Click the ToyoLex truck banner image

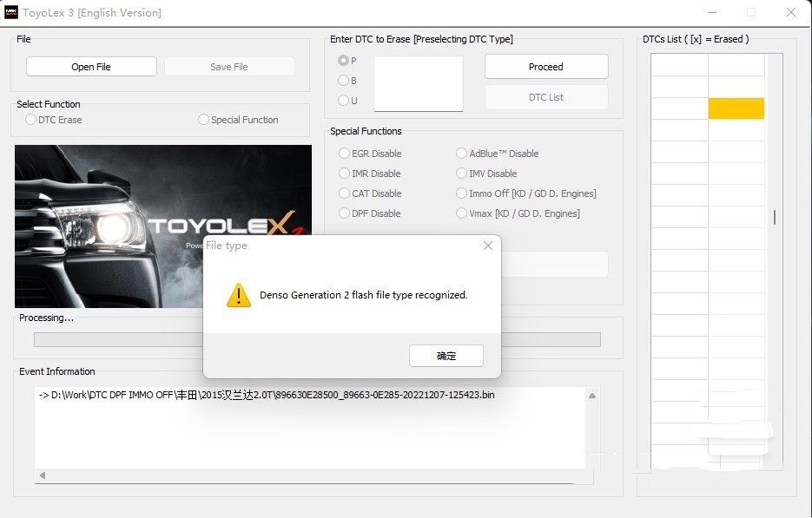[163, 226]
